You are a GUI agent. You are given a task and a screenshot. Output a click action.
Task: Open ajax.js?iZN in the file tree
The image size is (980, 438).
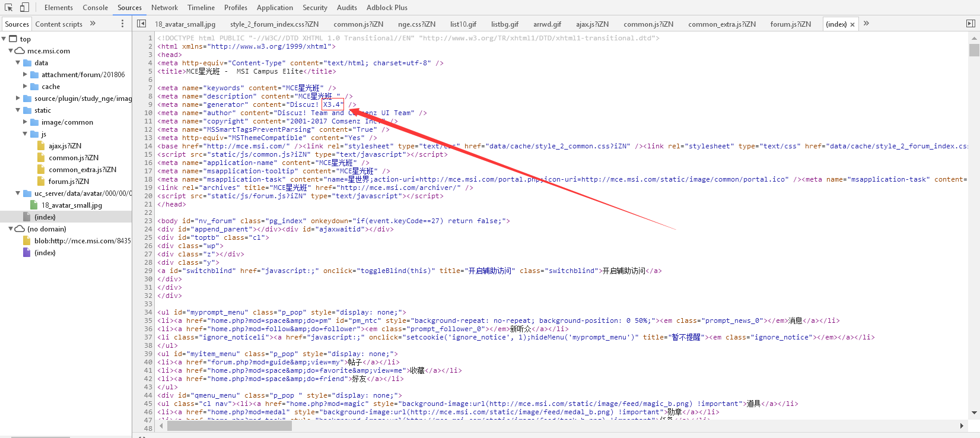65,146
